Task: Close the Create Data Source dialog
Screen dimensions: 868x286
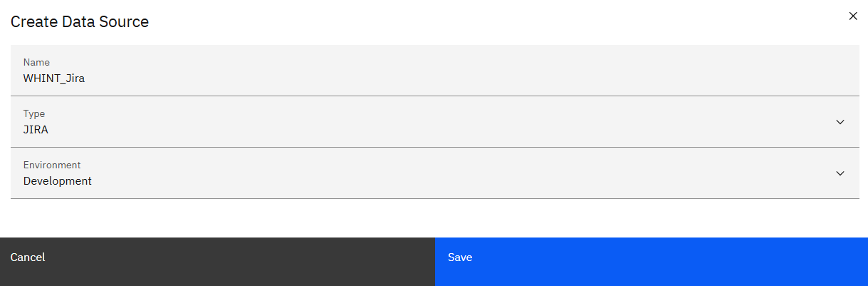Action: coord(853,16)
